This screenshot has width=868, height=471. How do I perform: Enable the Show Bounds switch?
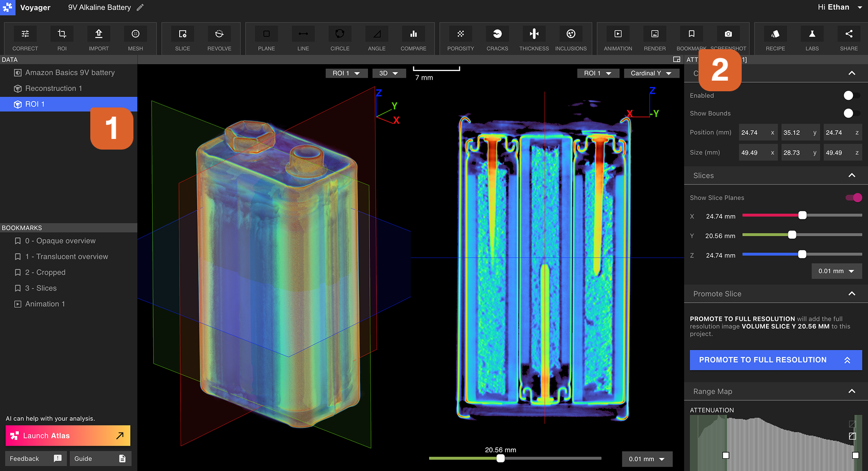pos(851,114)
